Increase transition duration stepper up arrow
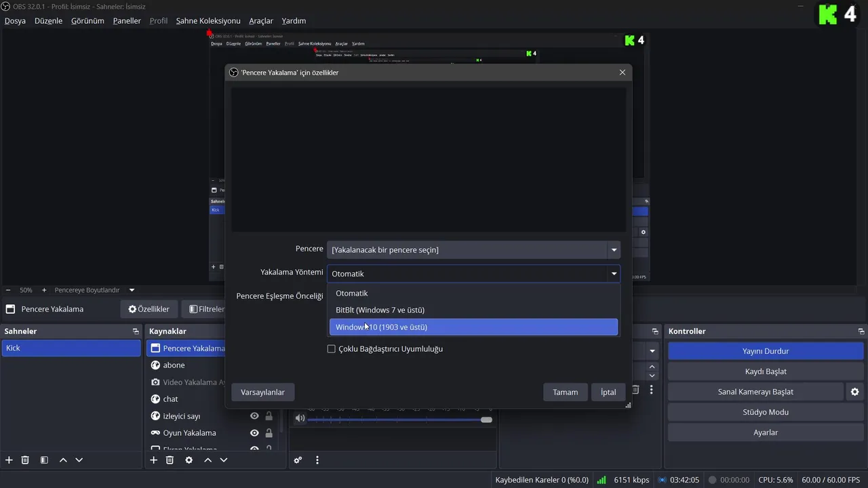 [652, 367]
